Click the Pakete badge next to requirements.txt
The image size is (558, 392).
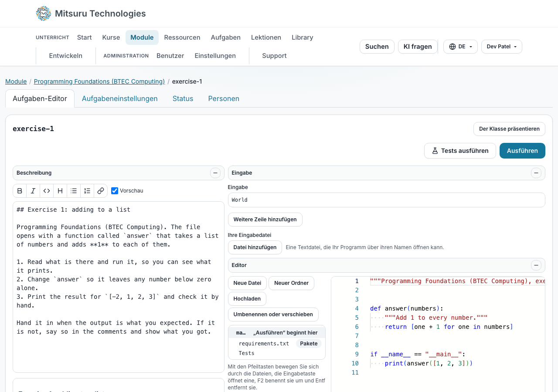tap(309, 344)
